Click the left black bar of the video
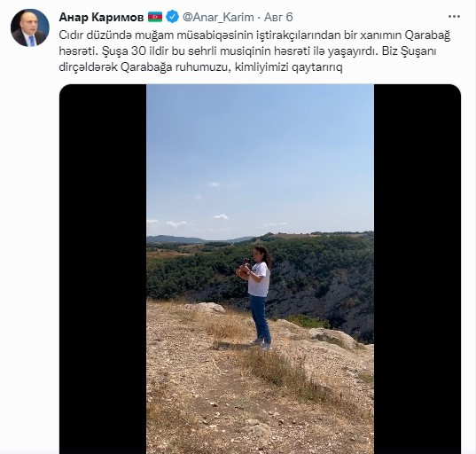The image size is (476, 454). pyautogui.click(x=103, y=269)
